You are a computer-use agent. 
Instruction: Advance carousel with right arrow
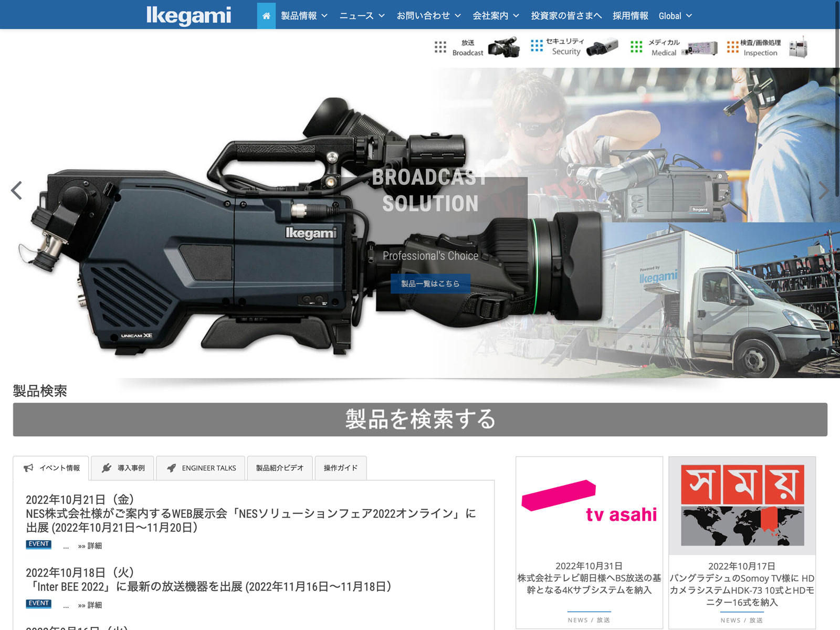[x=823, y=191]
